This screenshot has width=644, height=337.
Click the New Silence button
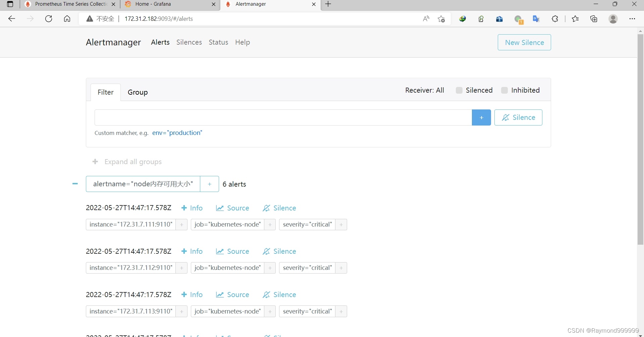[524, 42]
